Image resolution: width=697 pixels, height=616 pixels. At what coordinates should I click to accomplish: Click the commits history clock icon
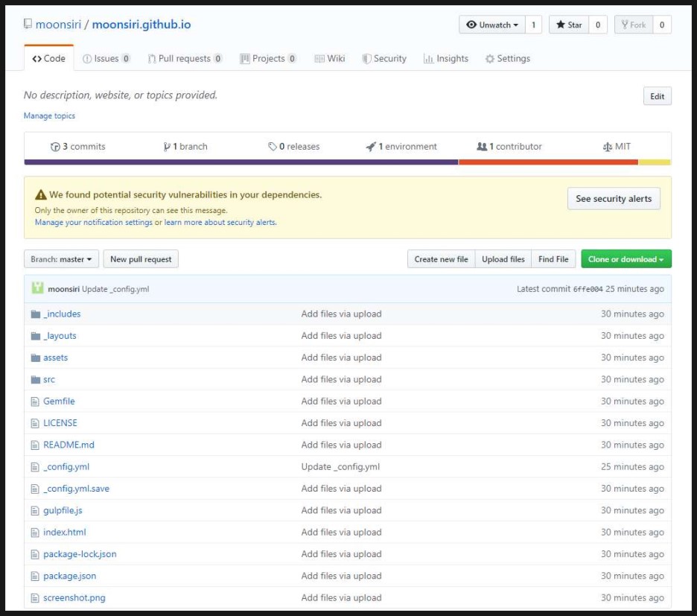pos(55,147)
